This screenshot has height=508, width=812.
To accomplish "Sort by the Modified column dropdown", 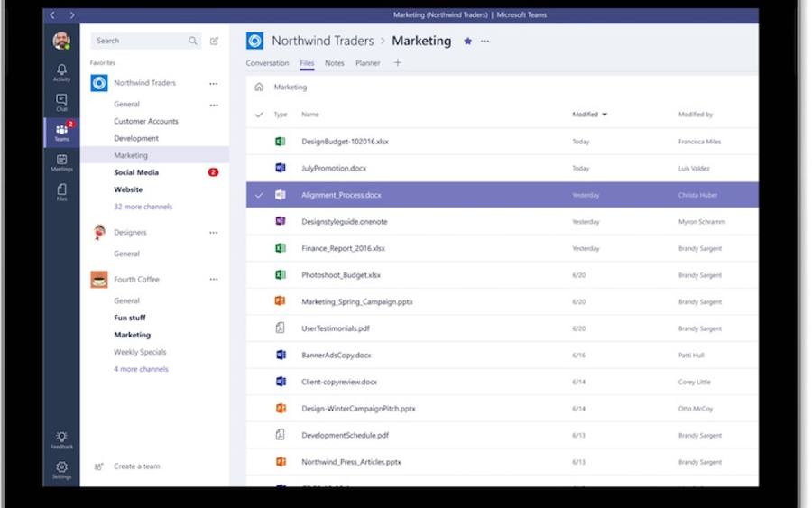I will coord(589,115).
